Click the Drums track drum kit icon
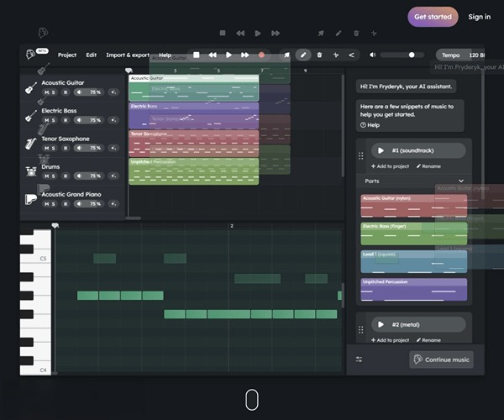The width and height of the screenshot is (504, 420). pos(31,171)
